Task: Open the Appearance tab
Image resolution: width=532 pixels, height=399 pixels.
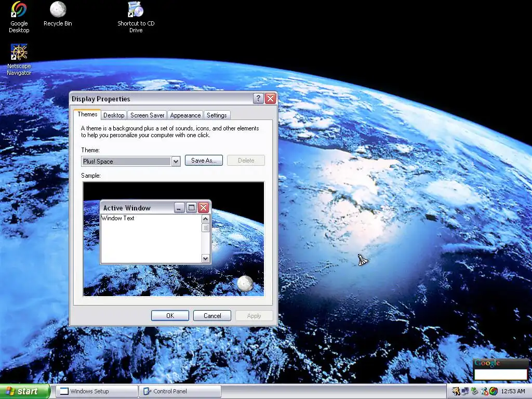Action: point(185,115)
